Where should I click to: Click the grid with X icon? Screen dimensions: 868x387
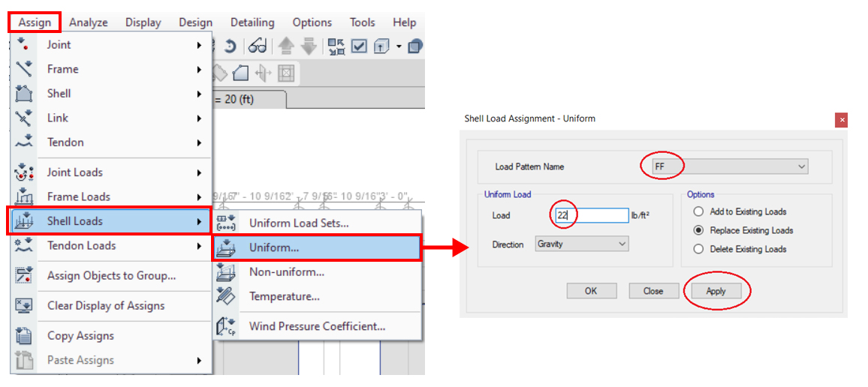(x=285, y=73)
